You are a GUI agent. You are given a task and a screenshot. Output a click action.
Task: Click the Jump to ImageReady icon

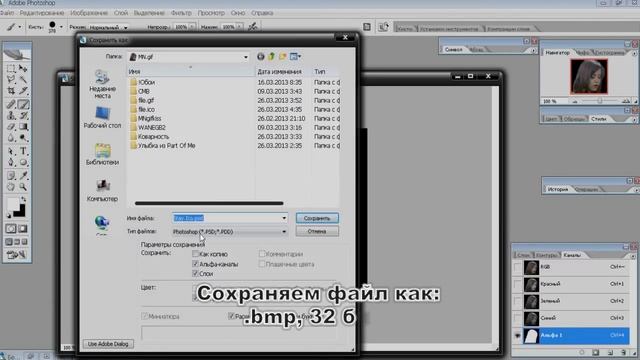coord(17,255)
